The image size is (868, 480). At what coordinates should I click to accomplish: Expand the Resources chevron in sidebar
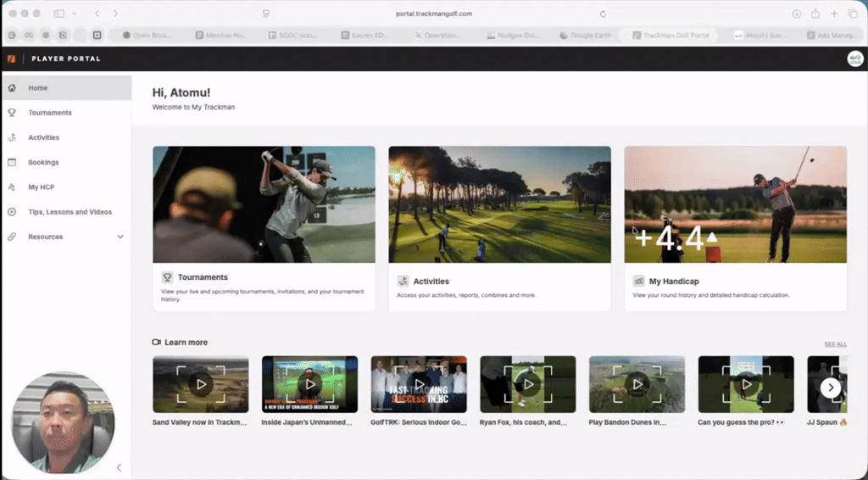coord(120,237)
